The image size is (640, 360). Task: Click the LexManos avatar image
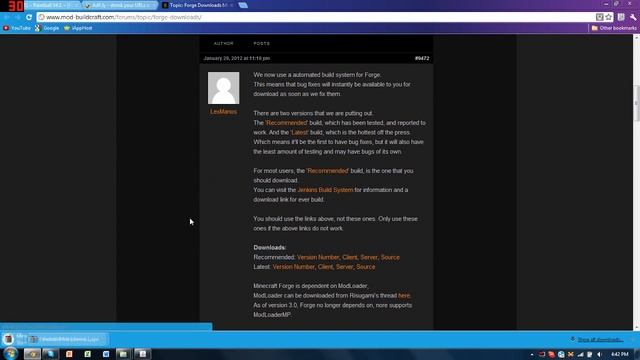click(223, 88)
